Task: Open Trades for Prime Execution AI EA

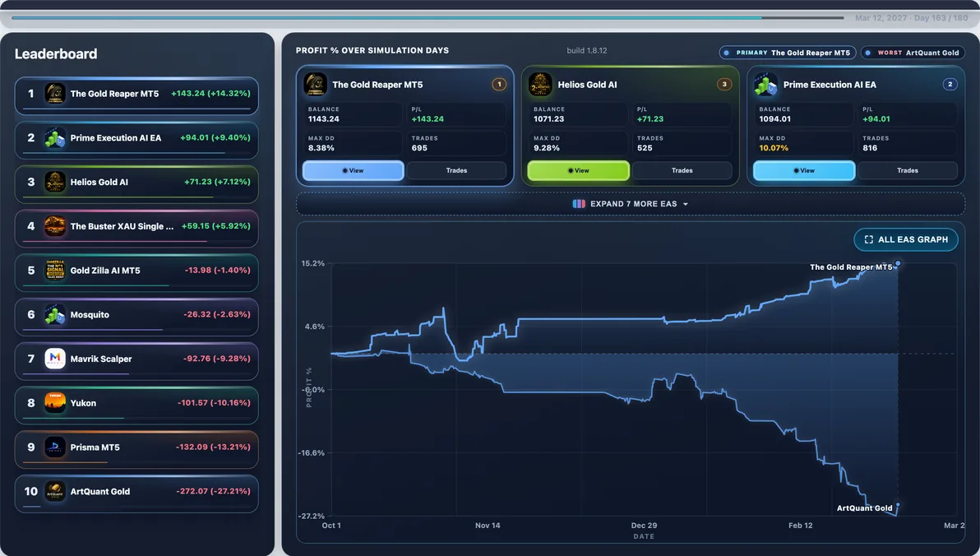Action: pyautogui.click(x=908, y=170)
